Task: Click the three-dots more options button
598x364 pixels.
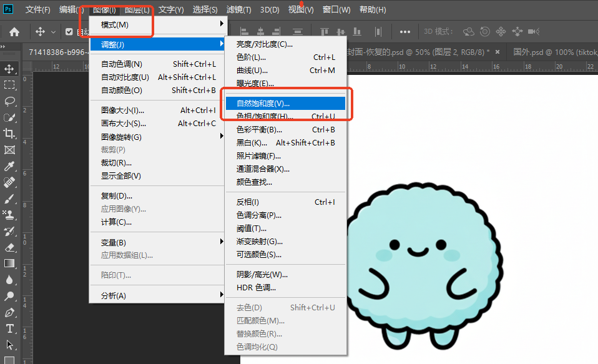Action: pyautogui.click(x=405, y=32)
